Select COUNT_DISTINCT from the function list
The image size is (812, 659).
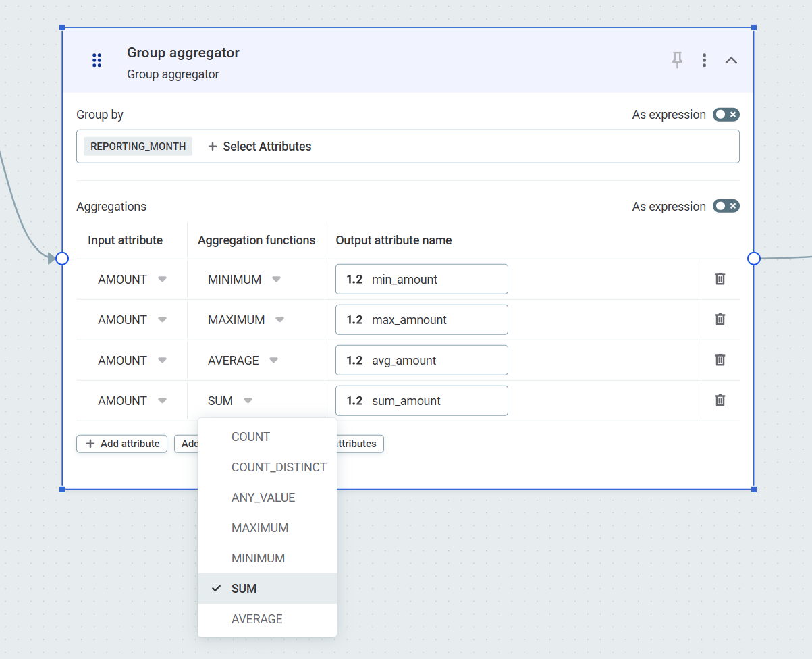[x=279, y=467]
